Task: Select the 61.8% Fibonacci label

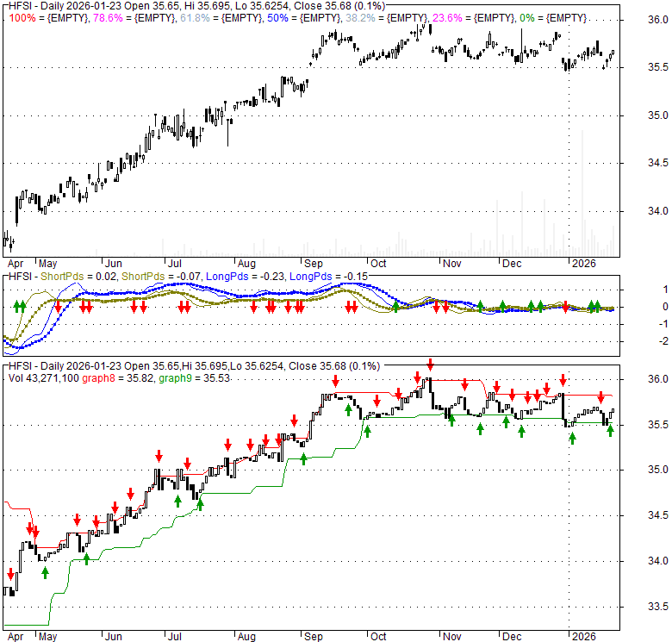Action: pos(195,18)
